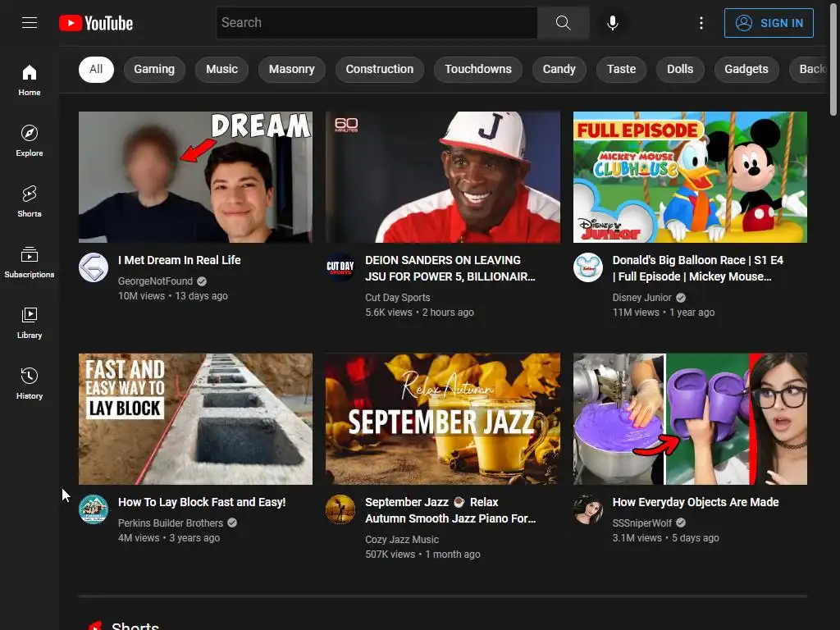The width and height of the screenshot is (840, 630).
Task: Open title 'September Jazz Relax Autumn'
Action: [450, 510]
